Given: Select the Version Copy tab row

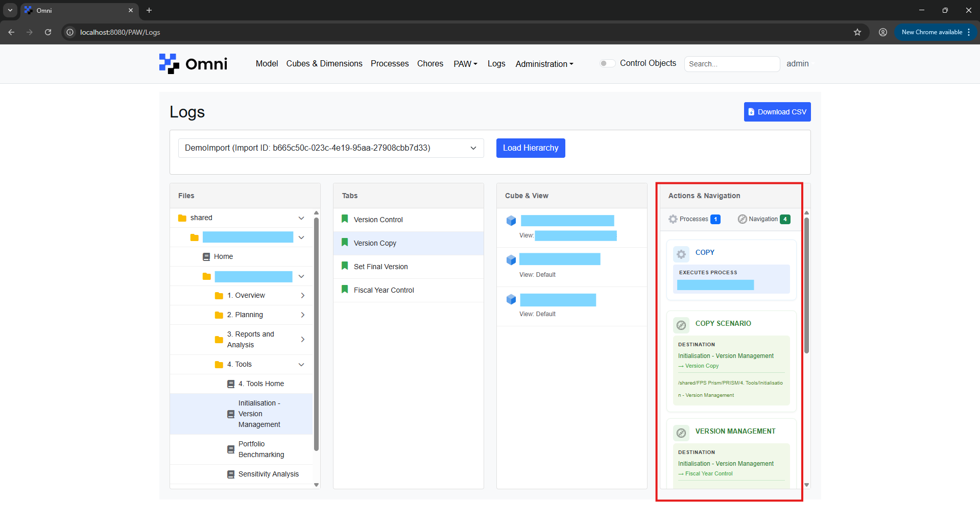Looking at the screenshot, I should point(409,243).
